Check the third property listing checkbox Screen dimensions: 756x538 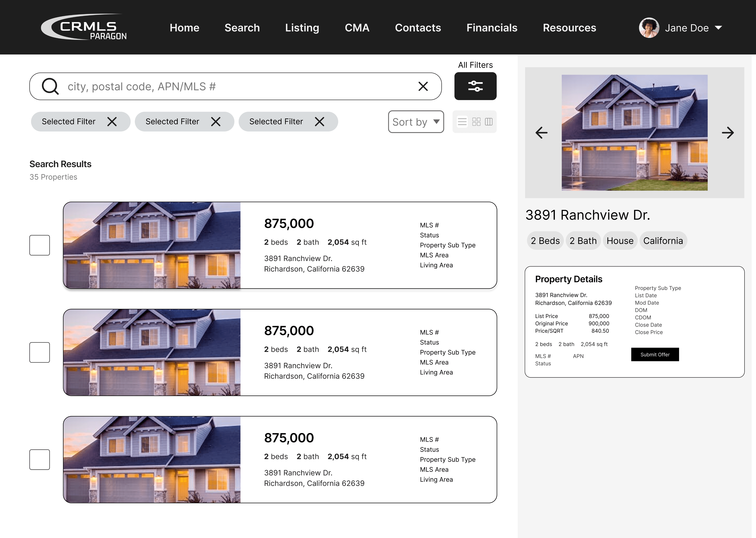39,460
